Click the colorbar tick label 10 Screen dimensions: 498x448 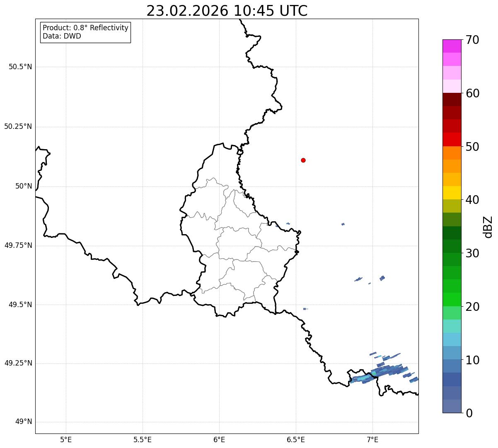coord(472,360)
